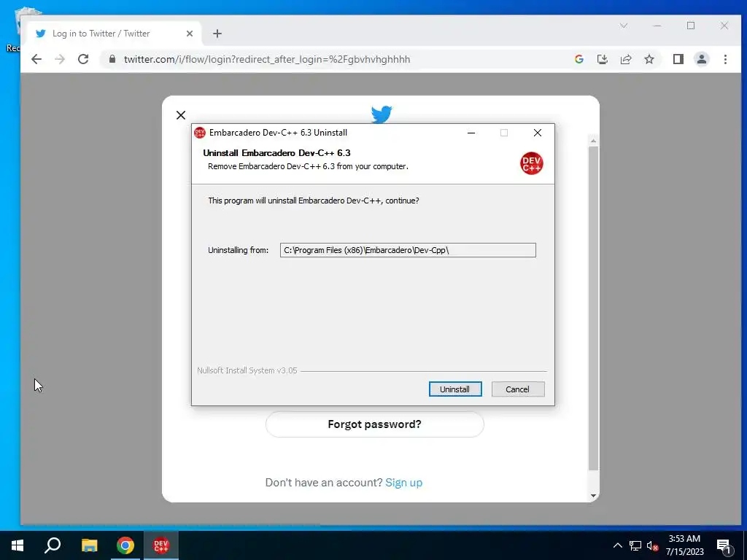The height and width of the screenshot is (560, 747).
Task: Close the Twitter login modal with X
Action: coord(181,115)
